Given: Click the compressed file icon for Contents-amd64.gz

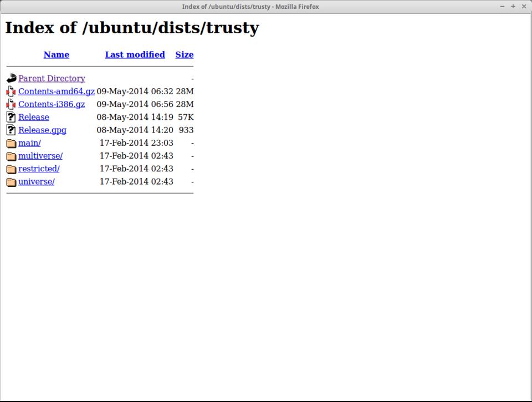Looking at the screenshot, I should (11, 91).
